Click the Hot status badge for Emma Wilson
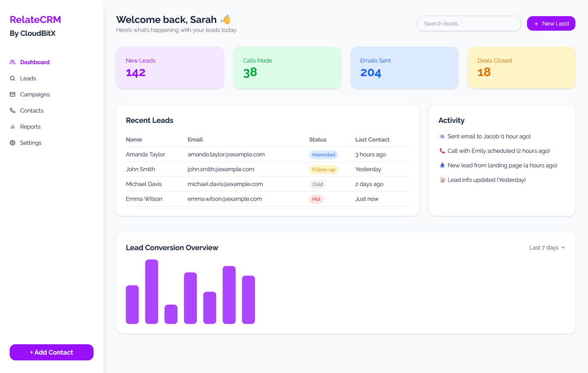The width and height of the screenshot is (588, 373). pyautogui.click(x=316, y=199)
